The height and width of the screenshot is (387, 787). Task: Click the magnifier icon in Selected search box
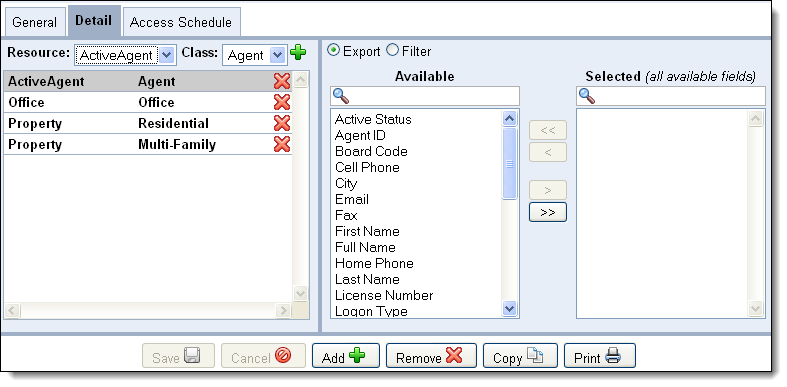(x=587, y=96)
